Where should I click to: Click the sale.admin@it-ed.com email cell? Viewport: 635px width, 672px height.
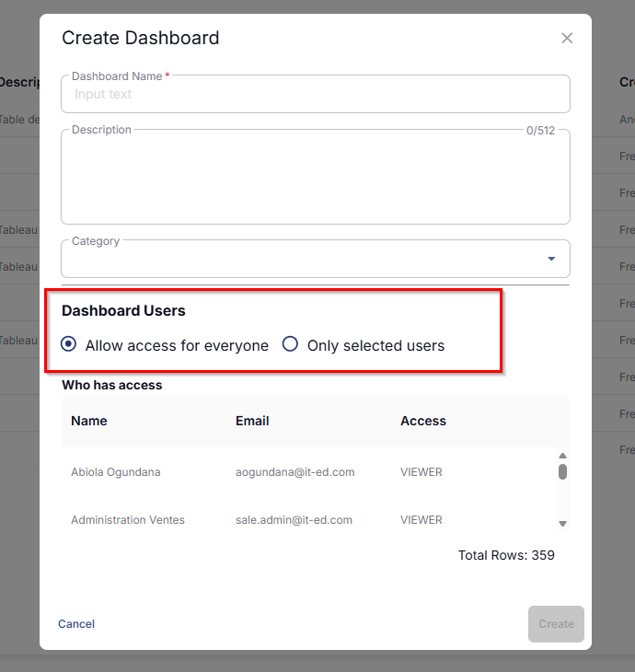point(294,520)
